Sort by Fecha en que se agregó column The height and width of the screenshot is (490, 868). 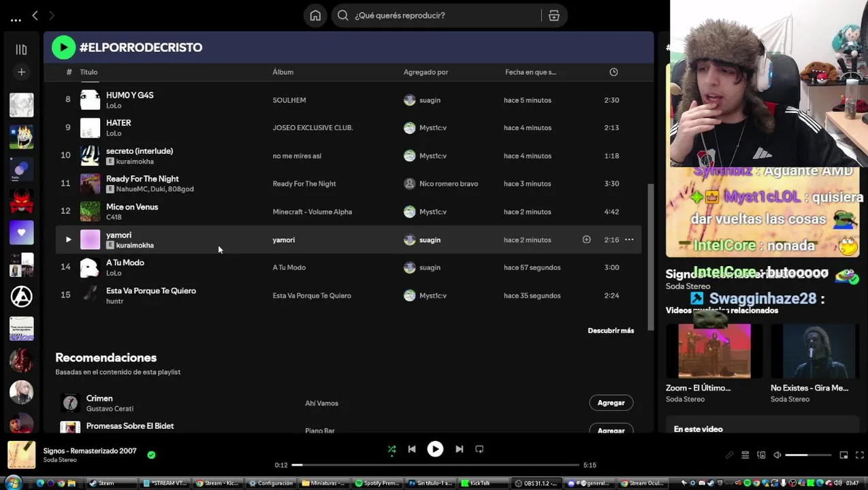(530, 72)
